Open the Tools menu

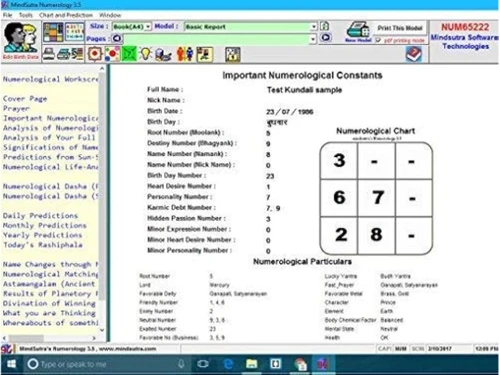click(26, 15)
